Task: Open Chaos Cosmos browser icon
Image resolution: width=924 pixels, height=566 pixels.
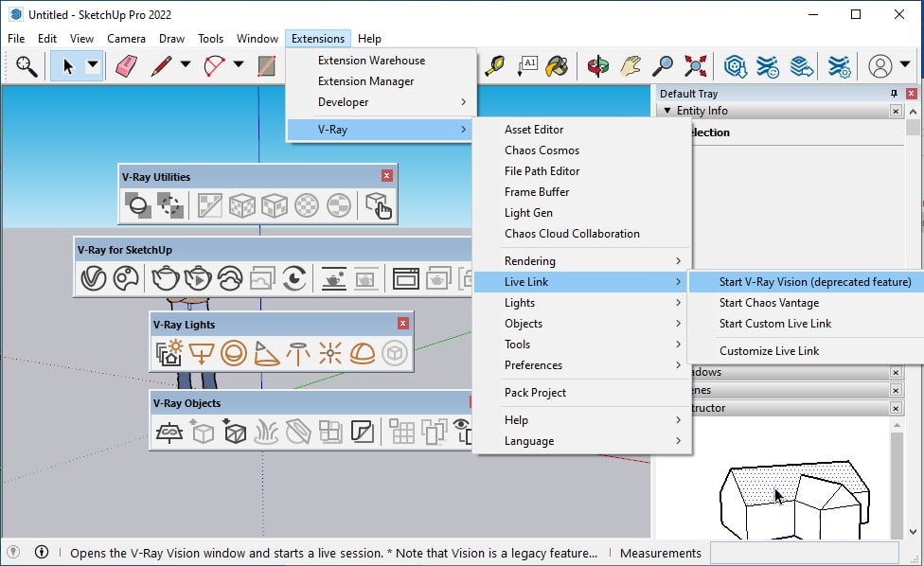Action: 126,278
